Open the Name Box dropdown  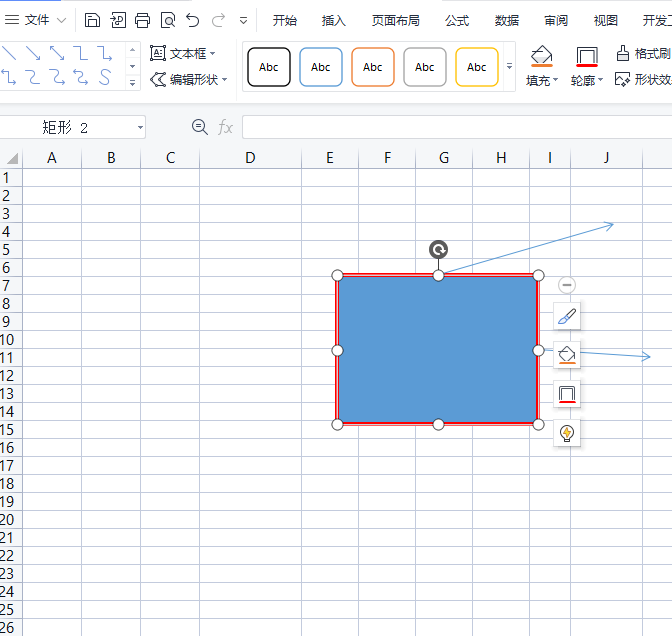[x=140, y=127]
